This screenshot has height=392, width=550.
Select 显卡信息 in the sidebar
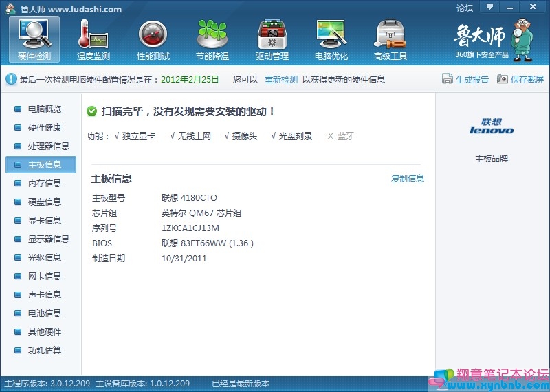pos(41,220)
